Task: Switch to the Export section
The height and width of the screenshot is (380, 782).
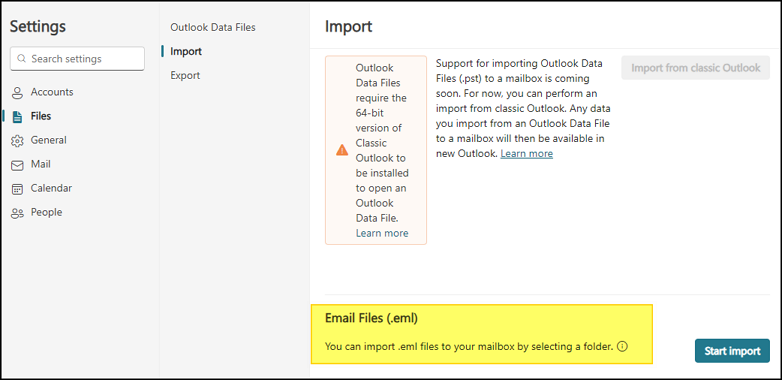Action: pos(185,75)
